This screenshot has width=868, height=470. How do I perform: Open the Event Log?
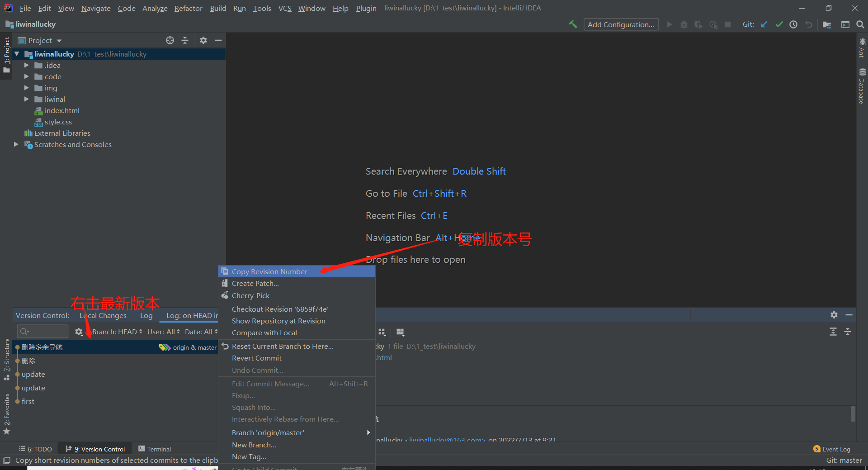tap(832, 449)
